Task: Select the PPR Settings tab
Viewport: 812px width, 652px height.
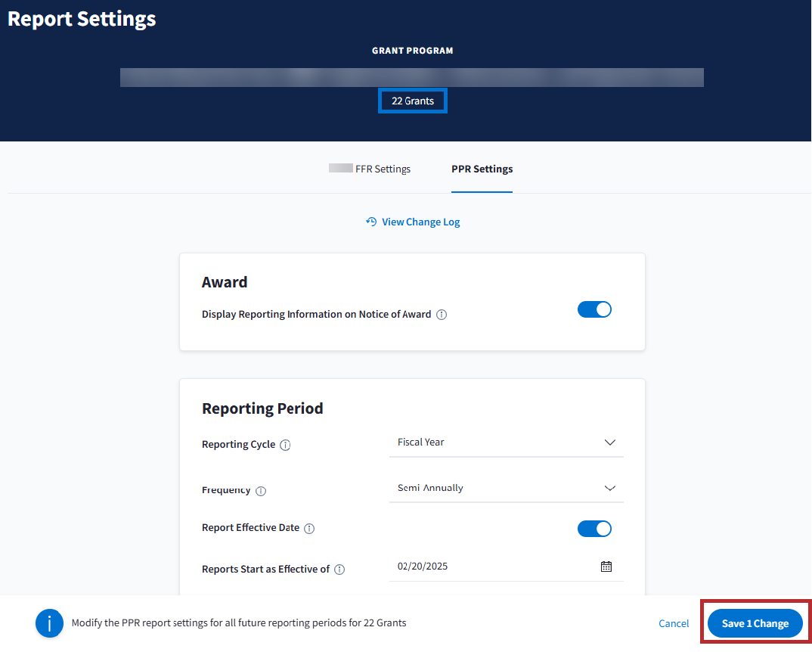Action: coord(482,169)
